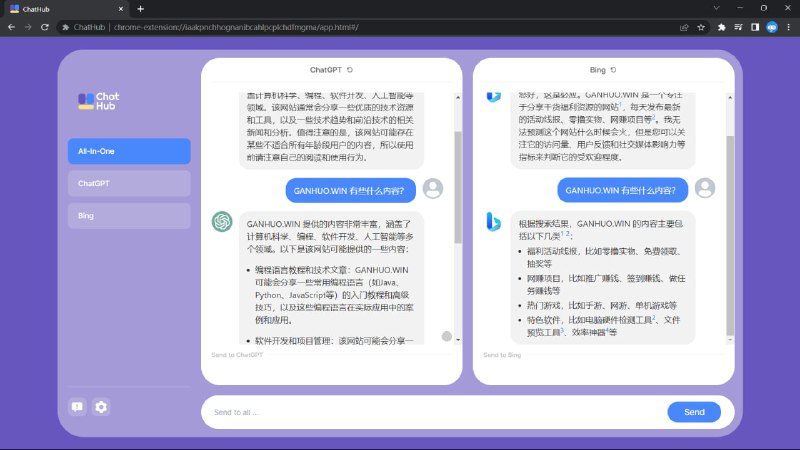Focus the Send to Bing input
800x450 pixels.
coord(603,355)
